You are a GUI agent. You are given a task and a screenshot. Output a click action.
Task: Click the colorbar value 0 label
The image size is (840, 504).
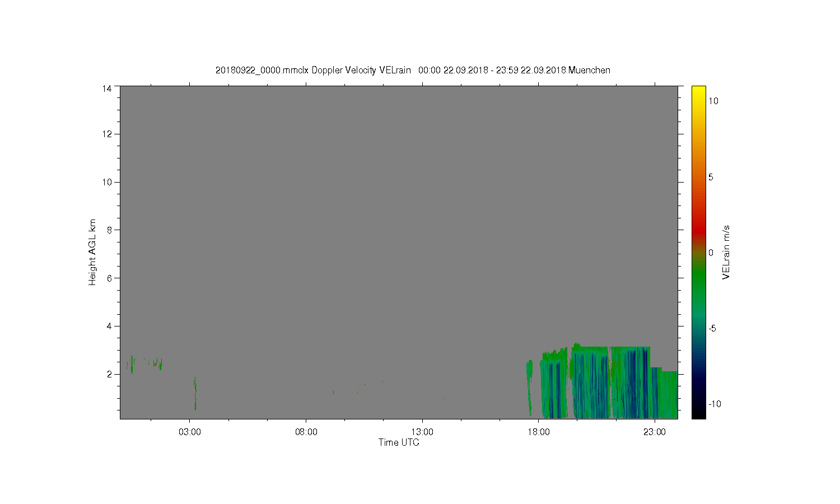711,253
